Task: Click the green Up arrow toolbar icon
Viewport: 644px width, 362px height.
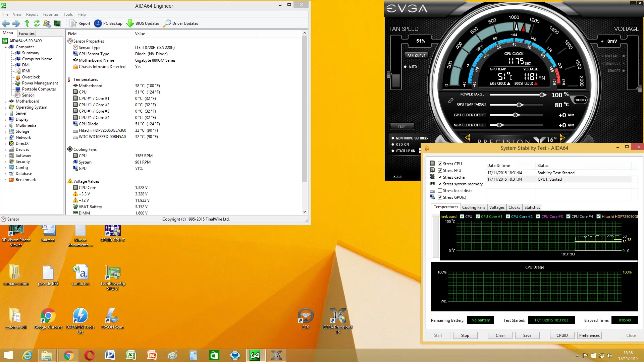Action: [27, 23]
